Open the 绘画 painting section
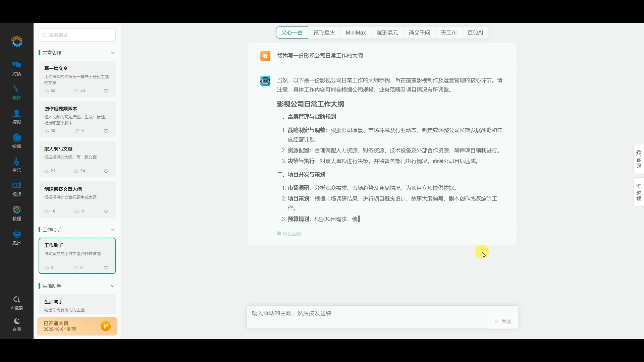The height and width of the screenshot is (362, 644). click(17, 141)
